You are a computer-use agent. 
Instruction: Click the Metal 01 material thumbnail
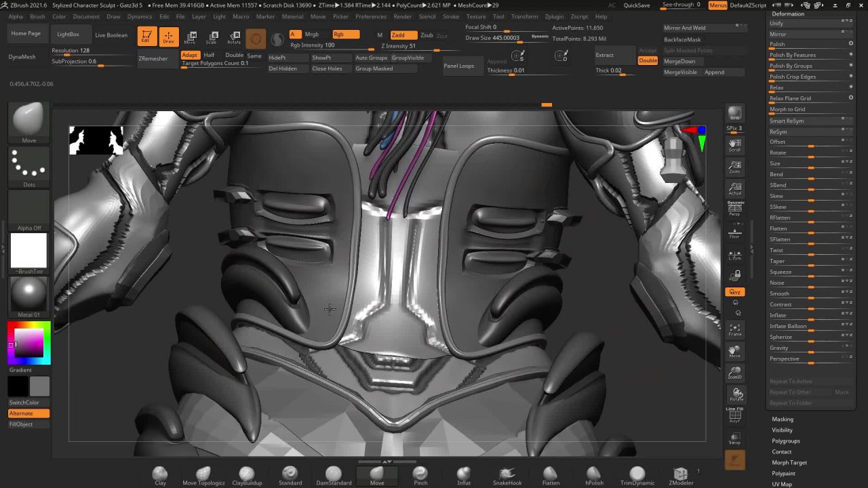pyautogui.click(x=28, y=295)
